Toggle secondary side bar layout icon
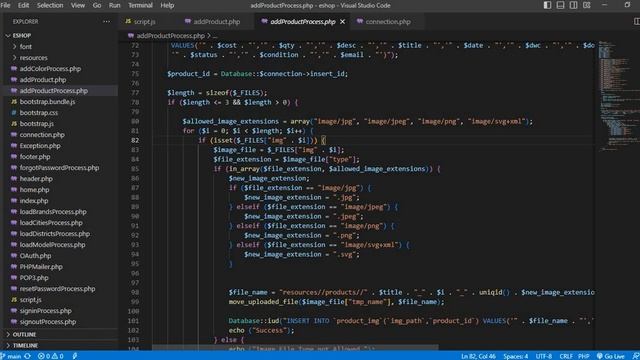This screenshot has height=360, width=640. pyautogui.click(x=573, y=5)
